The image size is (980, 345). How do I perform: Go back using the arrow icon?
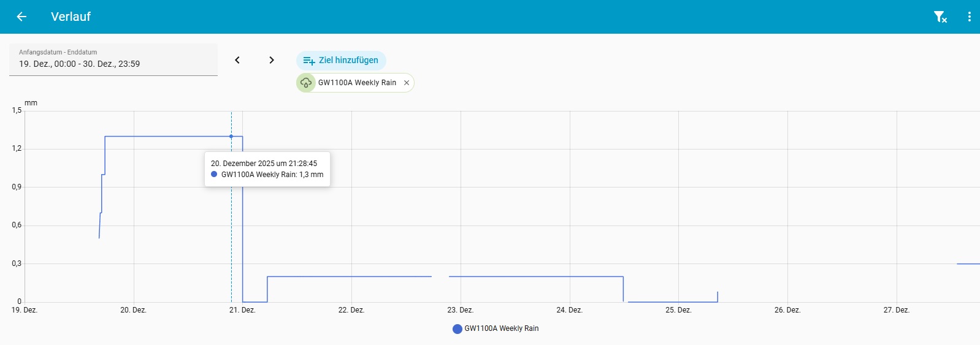pos(21,17)
